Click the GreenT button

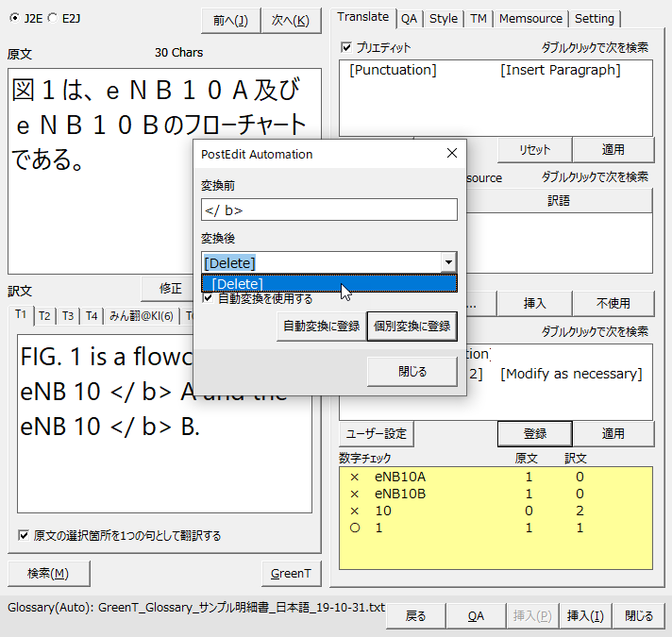(290, 573)
